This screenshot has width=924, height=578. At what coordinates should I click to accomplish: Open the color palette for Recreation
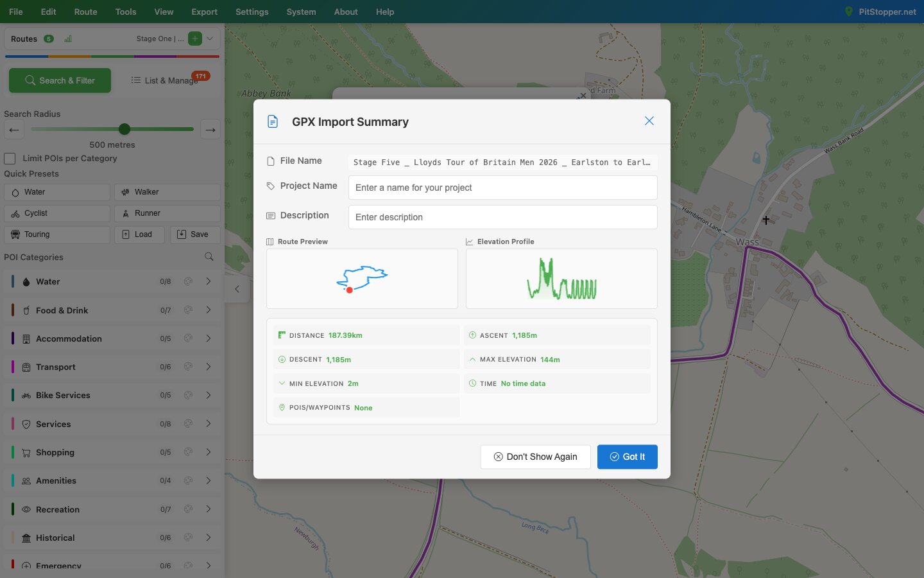pos(188,509)
